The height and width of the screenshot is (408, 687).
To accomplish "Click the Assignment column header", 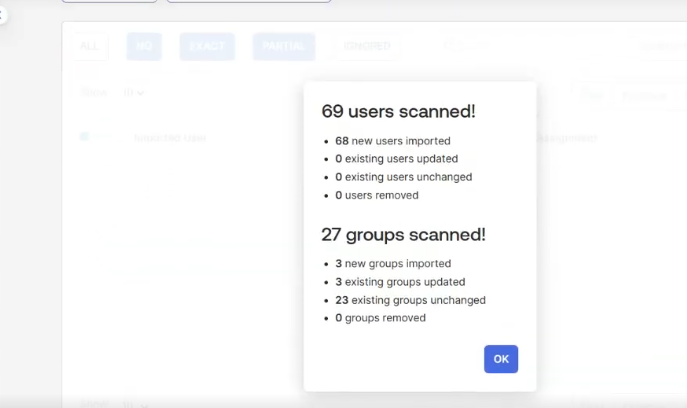I will pos(565,138).
